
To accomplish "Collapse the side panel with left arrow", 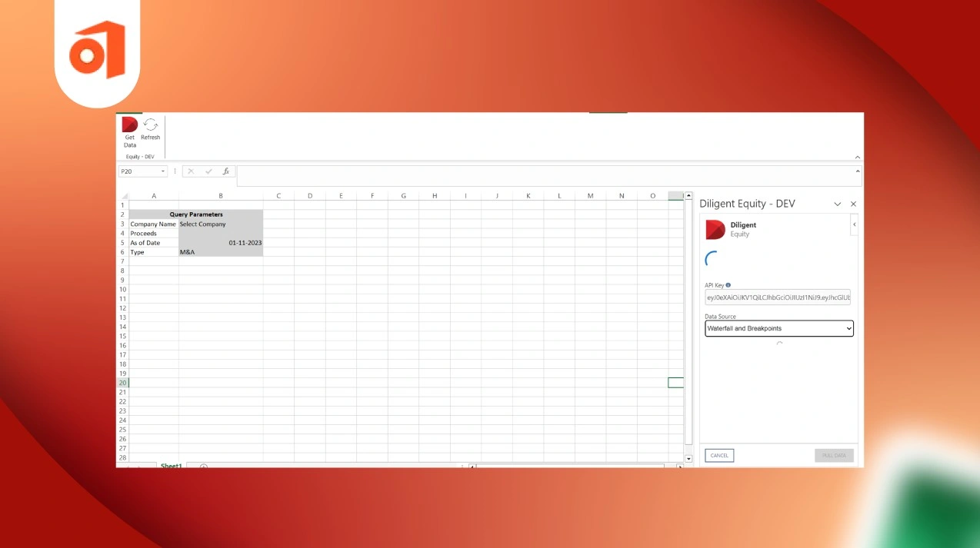I will (854, 224).
